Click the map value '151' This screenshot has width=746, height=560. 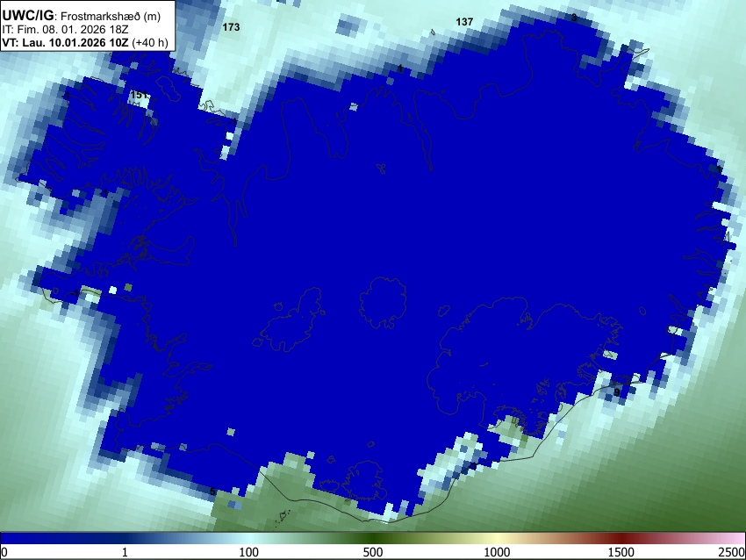click(139, 95)
